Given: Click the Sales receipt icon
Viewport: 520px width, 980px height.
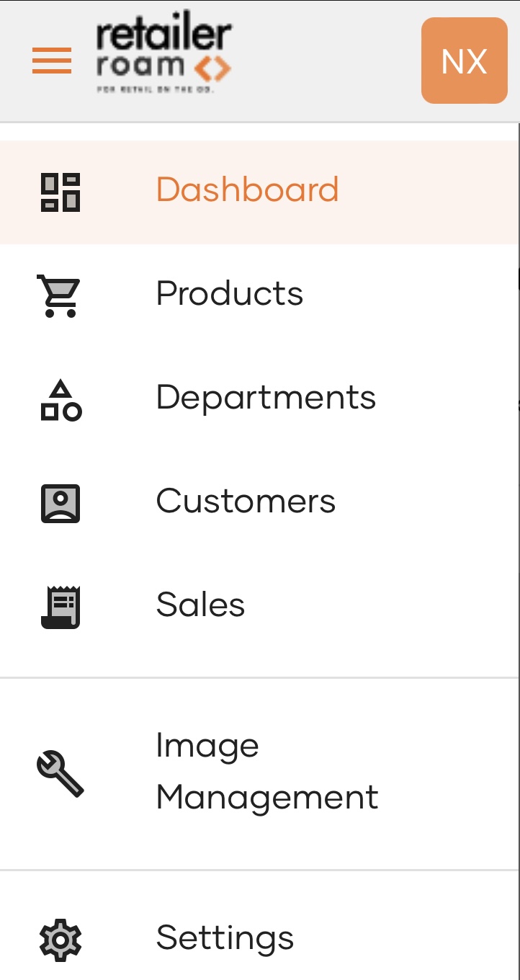Looking at the screenshot, I should (x=60, y=607).
